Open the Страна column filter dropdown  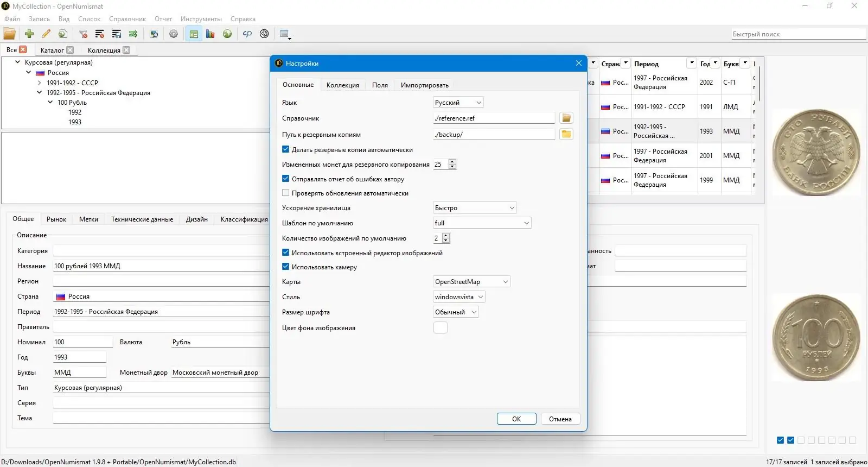(x=626, y=64)
